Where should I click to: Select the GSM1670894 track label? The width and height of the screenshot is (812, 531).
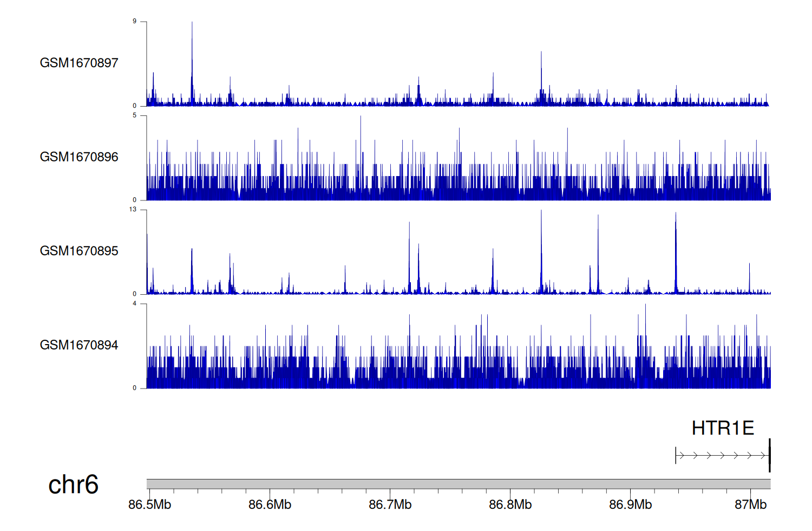coord(79,345)
